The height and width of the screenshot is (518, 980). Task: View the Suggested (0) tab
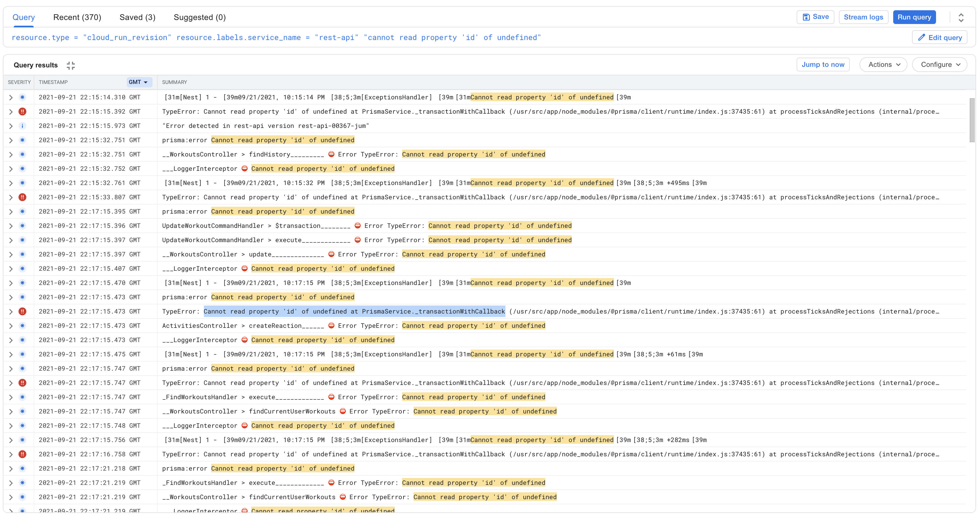[200, 17]
